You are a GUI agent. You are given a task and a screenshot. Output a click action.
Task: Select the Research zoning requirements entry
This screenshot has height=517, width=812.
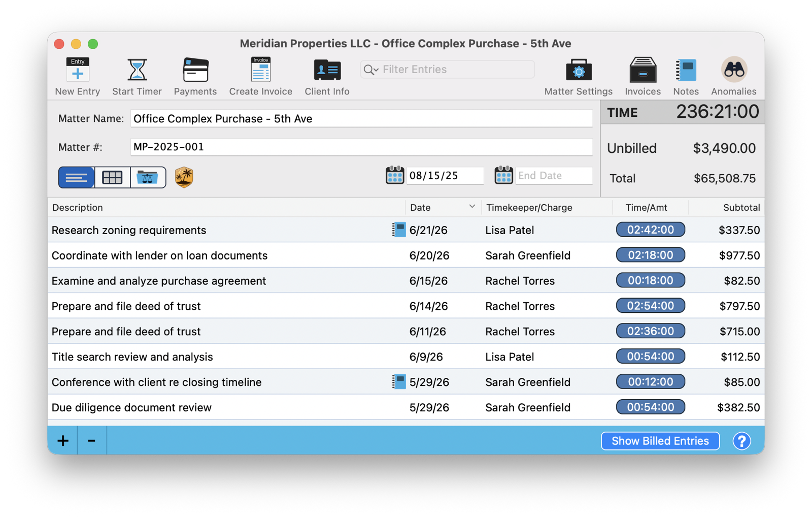pos(406,230)
